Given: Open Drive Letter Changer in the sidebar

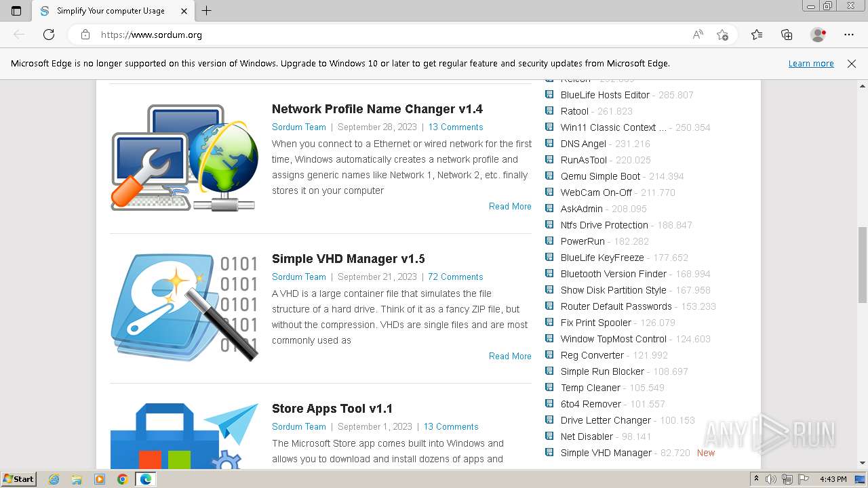Looking at the screenshot, I should (x=606, y=420).
